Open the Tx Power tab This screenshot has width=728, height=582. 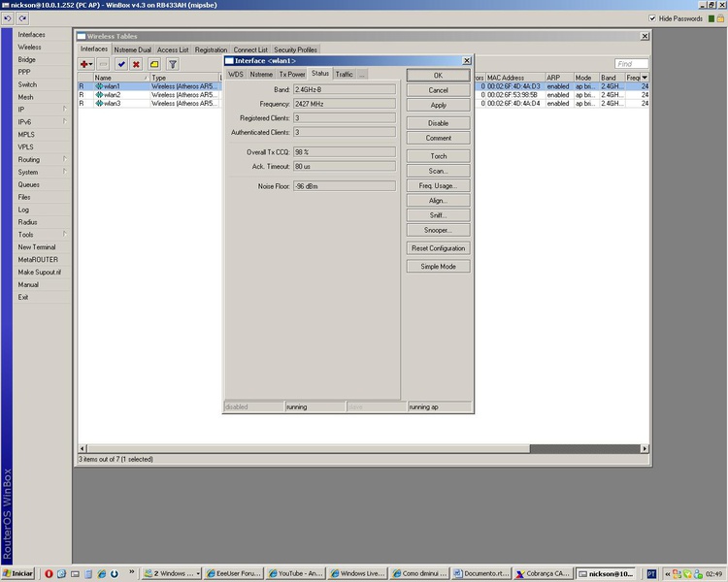click(292, 75)
